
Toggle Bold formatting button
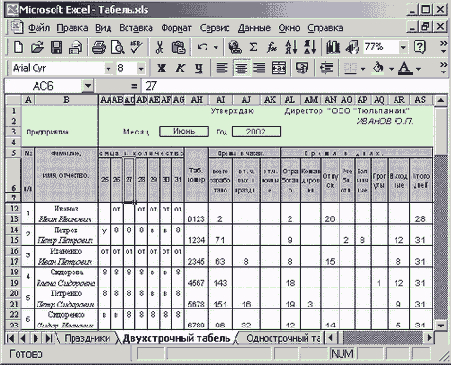(x=161, y=68)
